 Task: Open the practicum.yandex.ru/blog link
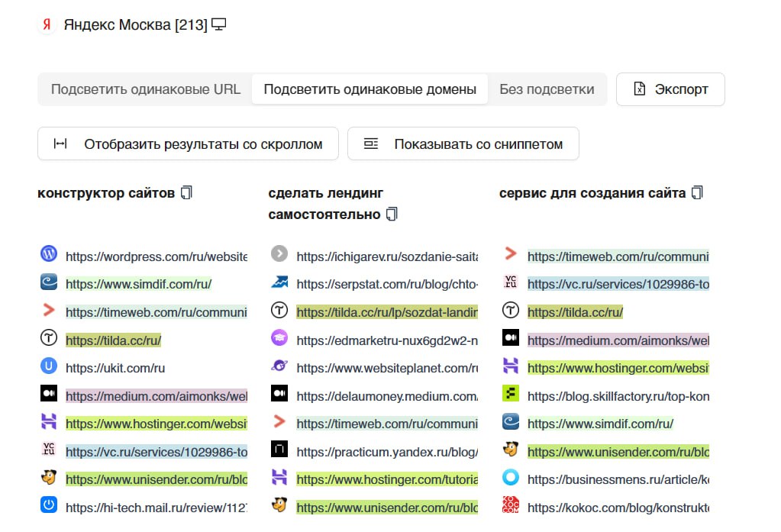[388, 452]
